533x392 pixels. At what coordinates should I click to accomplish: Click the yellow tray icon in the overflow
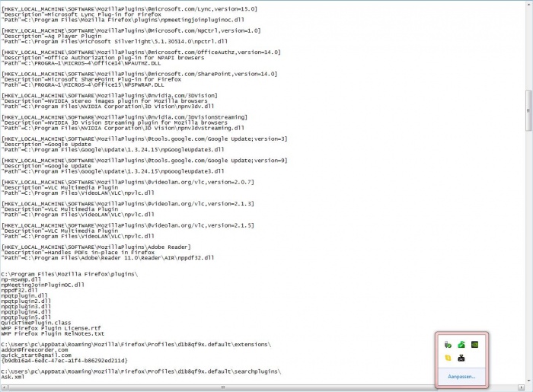coord(448,358)
